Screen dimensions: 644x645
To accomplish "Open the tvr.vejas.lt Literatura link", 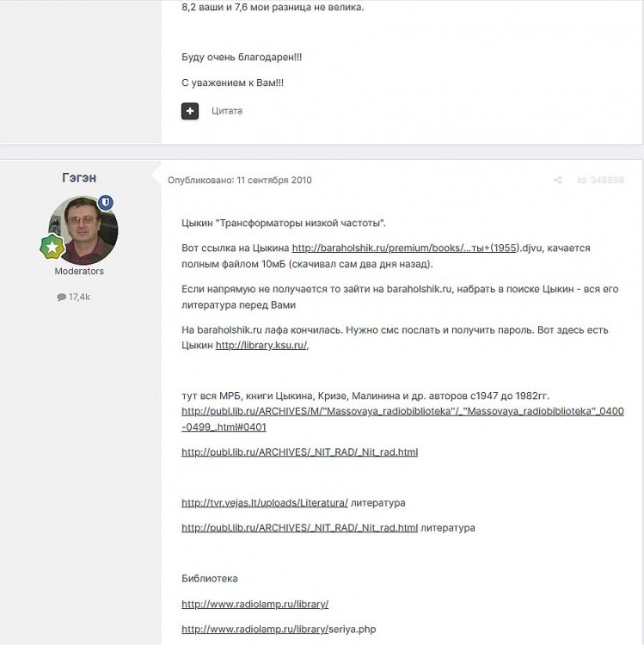I will [x=265, y=503].
